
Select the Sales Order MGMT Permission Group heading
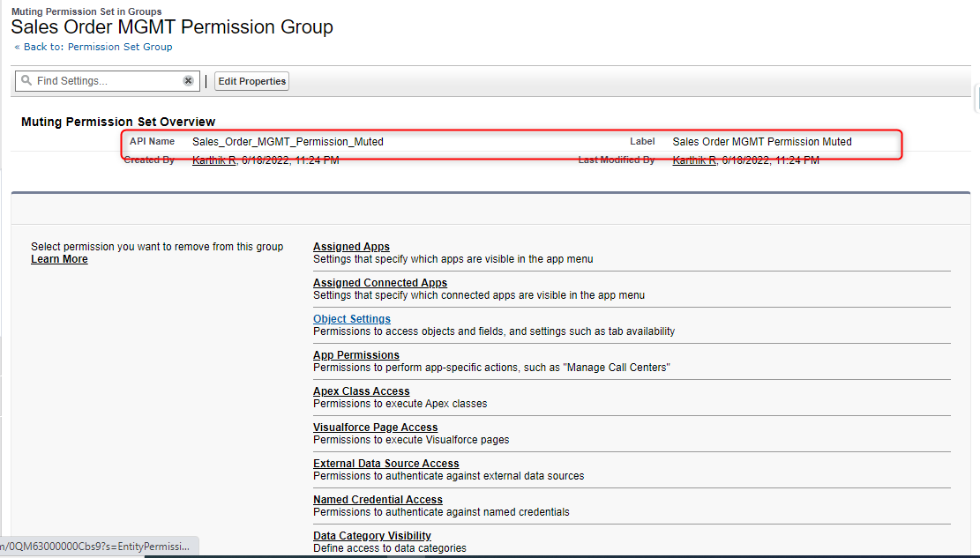(x=171, y=27)
